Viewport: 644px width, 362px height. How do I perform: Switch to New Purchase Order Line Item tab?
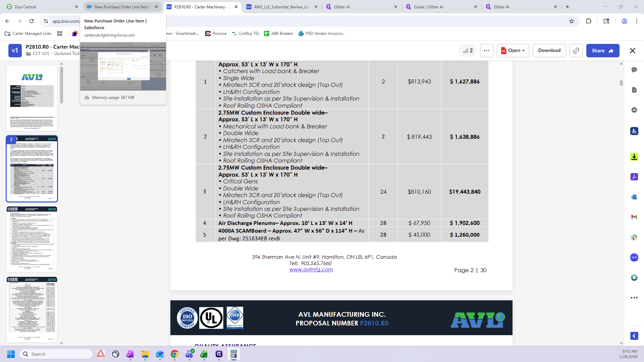[x=122, y=7]
